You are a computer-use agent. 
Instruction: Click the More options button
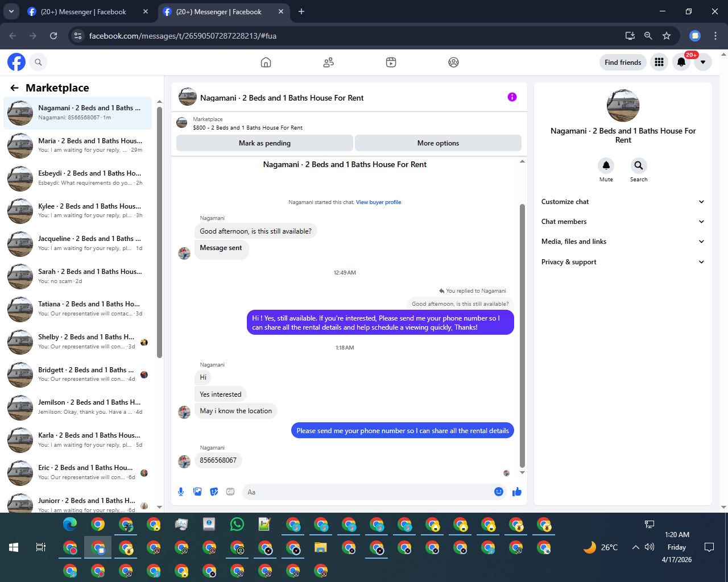pos(438,143)
